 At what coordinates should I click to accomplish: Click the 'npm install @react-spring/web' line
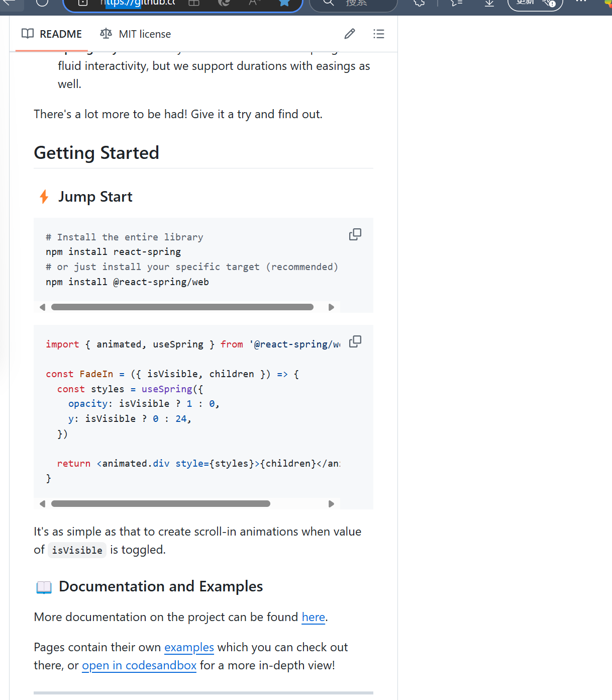pyautogui.click(x=127, y=282)
